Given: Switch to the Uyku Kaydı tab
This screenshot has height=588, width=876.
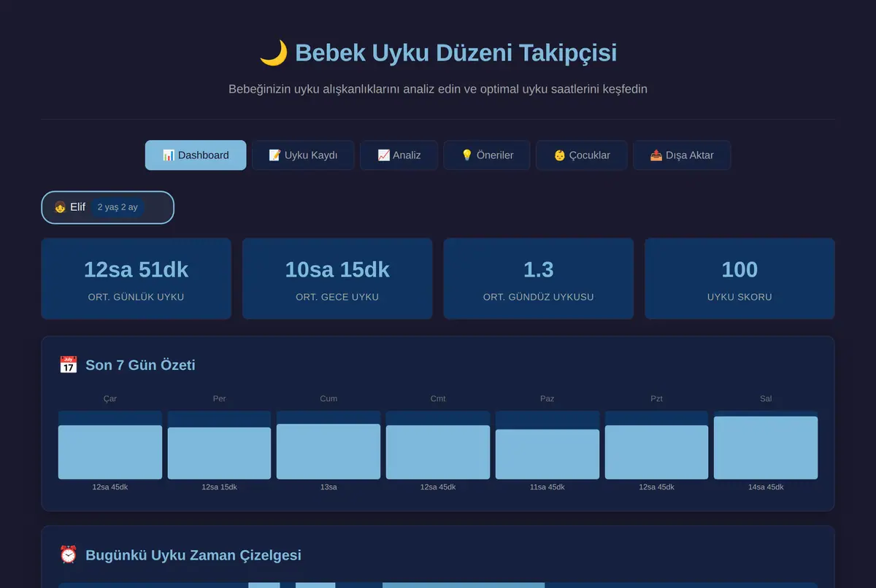Looking at the screenshot, I should coord(303,155).
